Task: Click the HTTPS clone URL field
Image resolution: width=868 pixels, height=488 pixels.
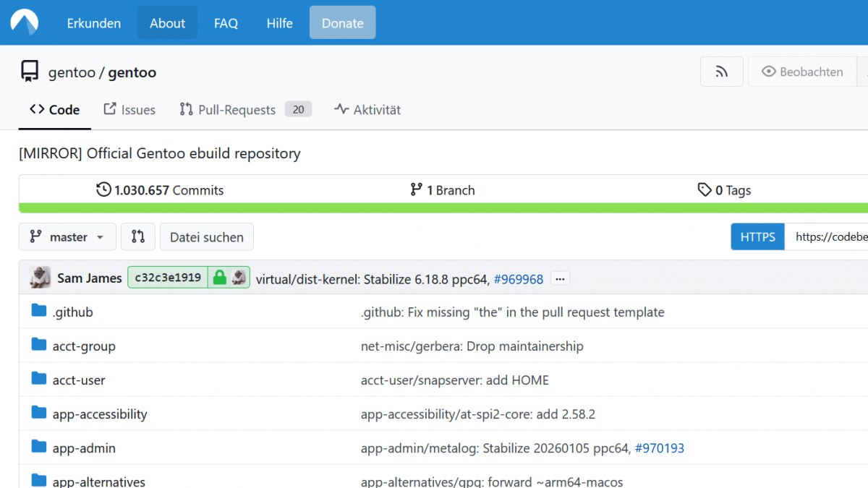Action: (x=828, y=236)
